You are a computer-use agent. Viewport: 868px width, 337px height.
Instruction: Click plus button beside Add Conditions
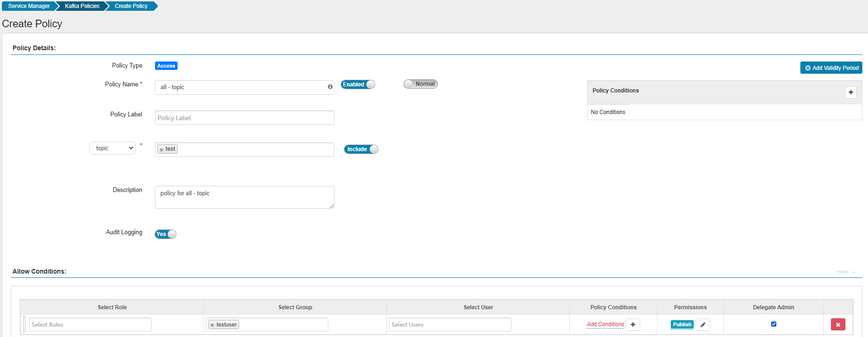pyautogui.click(x=633, y=325)
